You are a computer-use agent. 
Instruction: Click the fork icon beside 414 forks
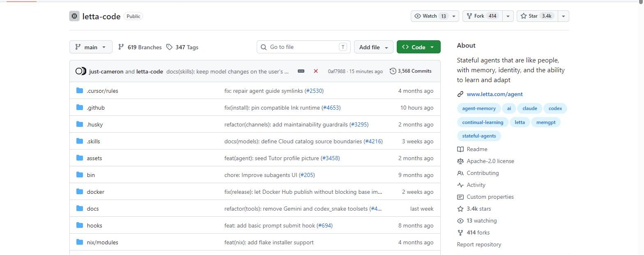pyautogui.click(x=460, y=232)
